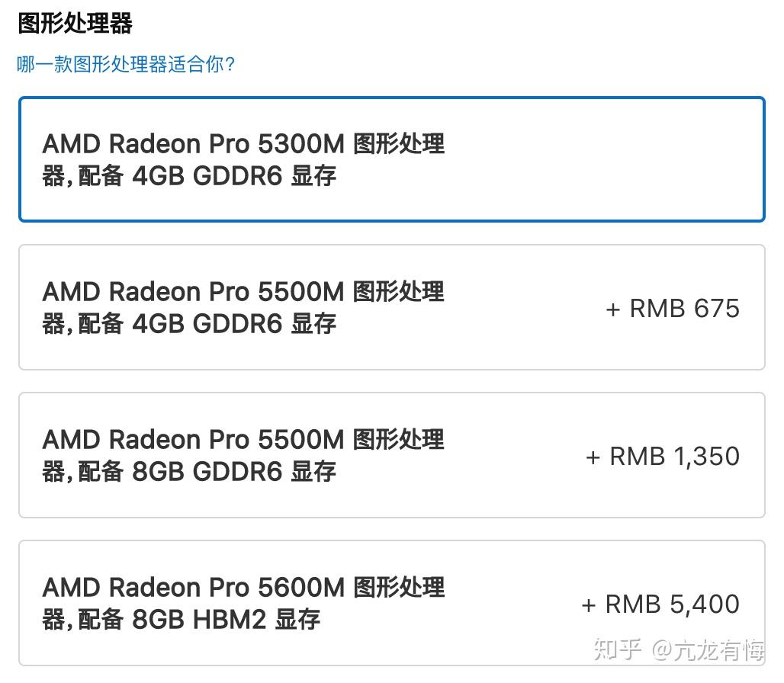Click the "+ RMB 675" price label
The image size is (784, 683).
point(672,309)
